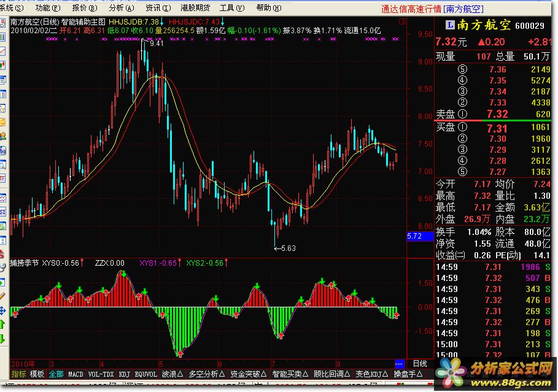This screenshot has width=558, height=392.
Task: Click the candlestick chart icon in left sidebar
Action: coord(2,66)
